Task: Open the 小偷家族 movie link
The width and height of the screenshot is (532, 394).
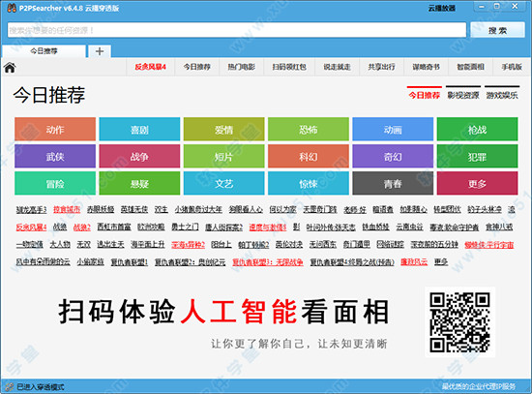Action: click(90, 262)
